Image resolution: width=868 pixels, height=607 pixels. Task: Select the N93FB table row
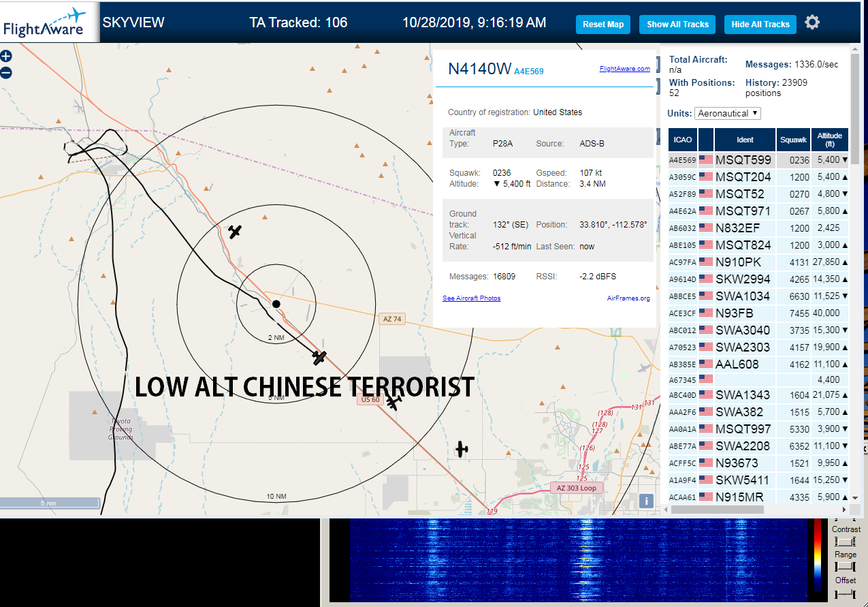(758, 313)
